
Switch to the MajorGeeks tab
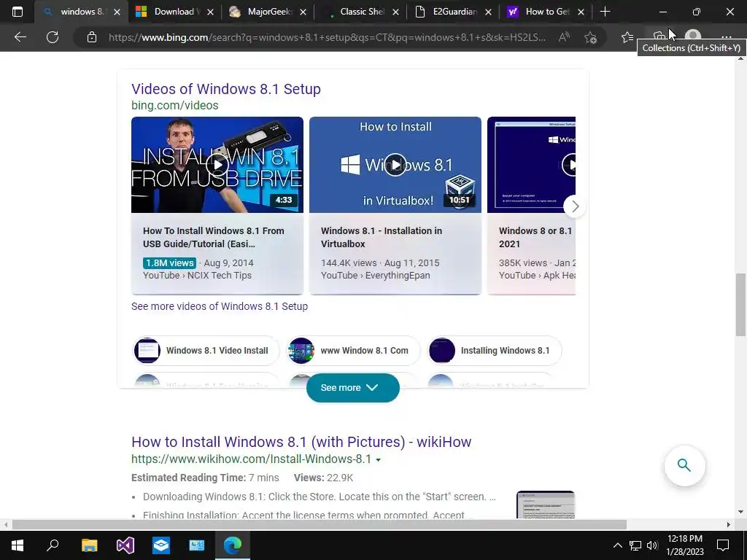[267, 12]
